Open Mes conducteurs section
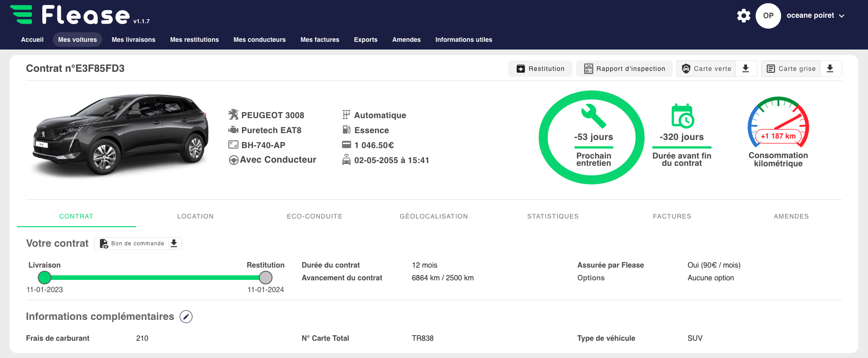The image size is (868, 358). click(x=260, y=40)
